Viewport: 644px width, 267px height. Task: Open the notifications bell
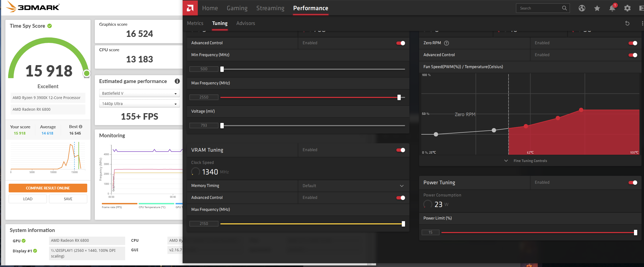tap(612, 8)
